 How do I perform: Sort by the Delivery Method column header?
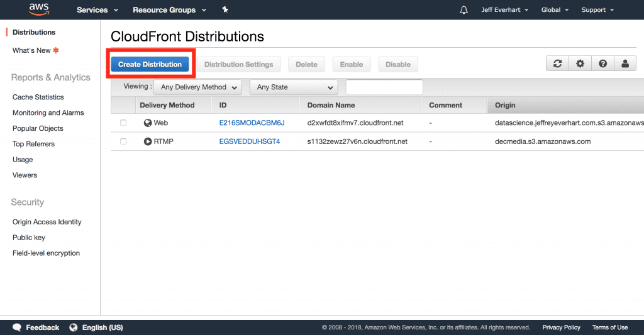174,105
